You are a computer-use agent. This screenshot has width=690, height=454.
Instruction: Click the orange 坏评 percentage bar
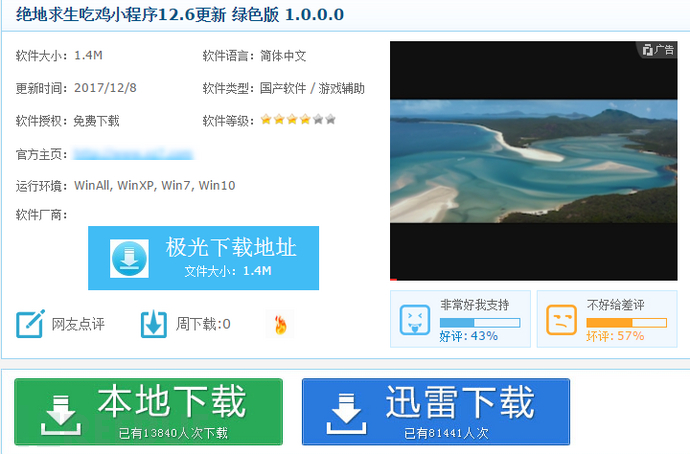626,322
